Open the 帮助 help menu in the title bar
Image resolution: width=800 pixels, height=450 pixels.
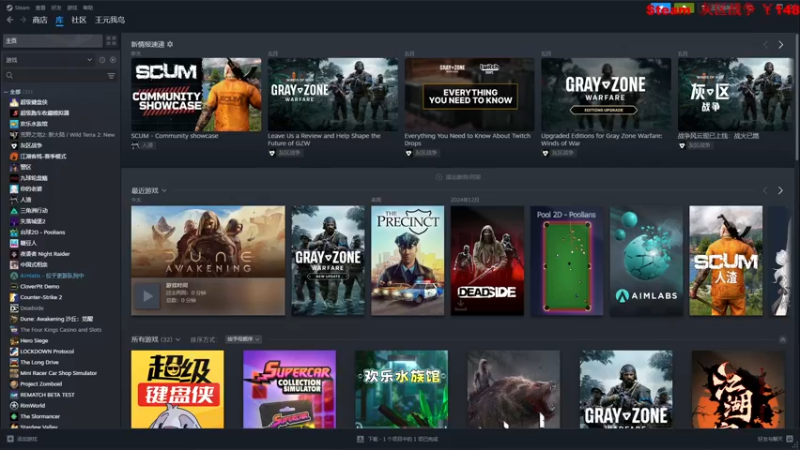coord(88,8)
